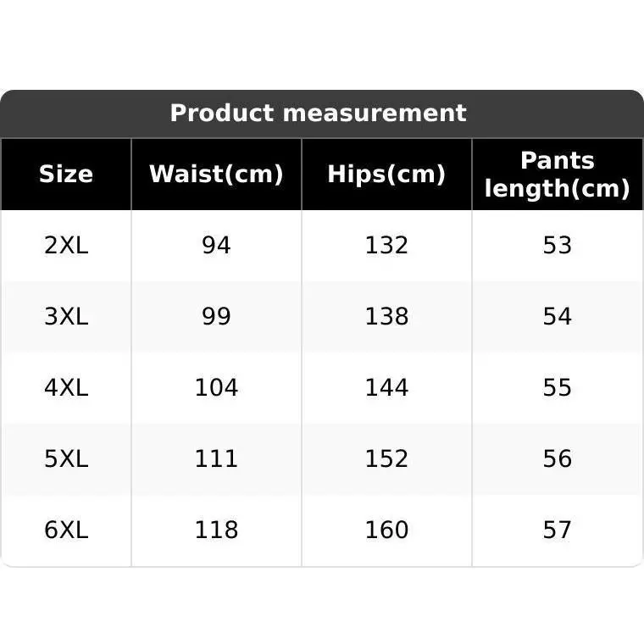Click the Product measurement title bar

pyautogui.click(x=319, y=113)
